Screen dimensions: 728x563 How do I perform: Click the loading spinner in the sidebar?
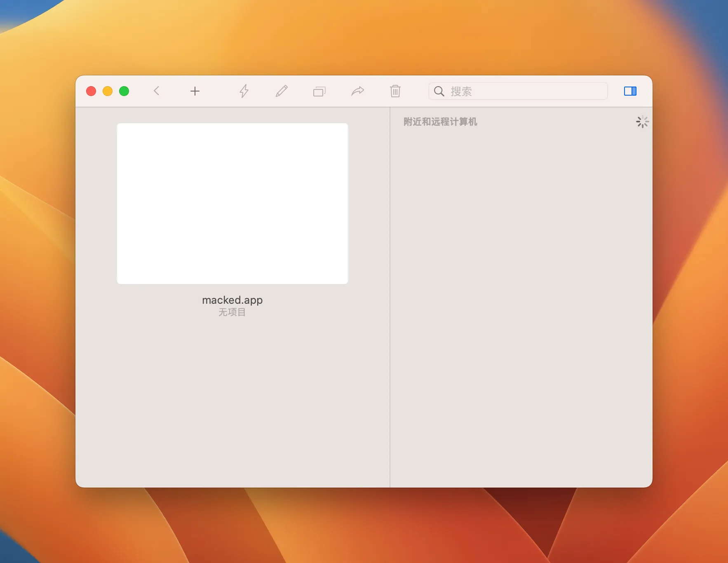[642, 122]
